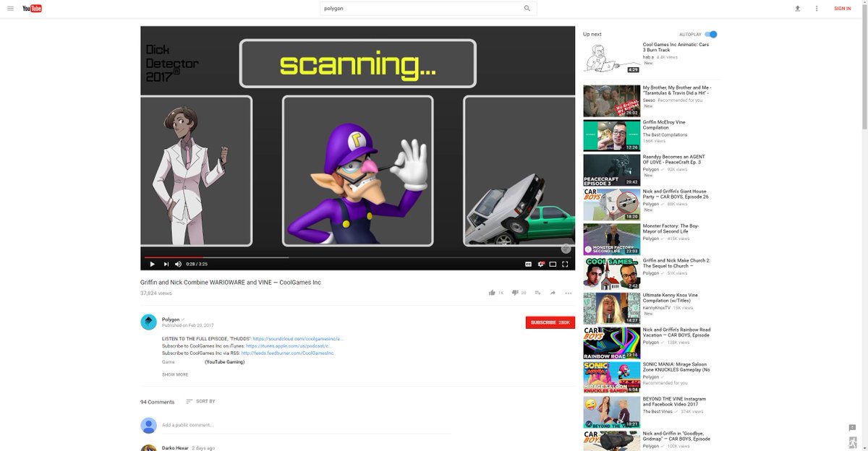
Task: Open PeaceCraft Ep. 3 video thumbnail
Action: click(x=612, y=170)
